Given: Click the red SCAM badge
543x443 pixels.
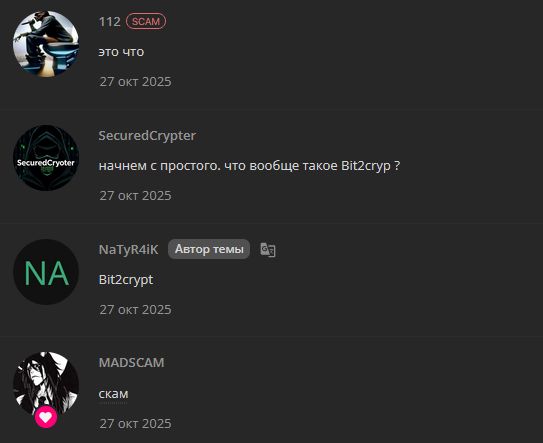Looking at the screenshot, I should (x=146, y=21).
